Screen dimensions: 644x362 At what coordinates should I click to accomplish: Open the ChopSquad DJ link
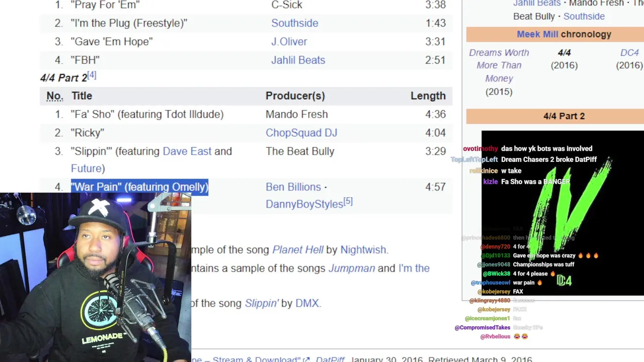click(x=301, y=133)
